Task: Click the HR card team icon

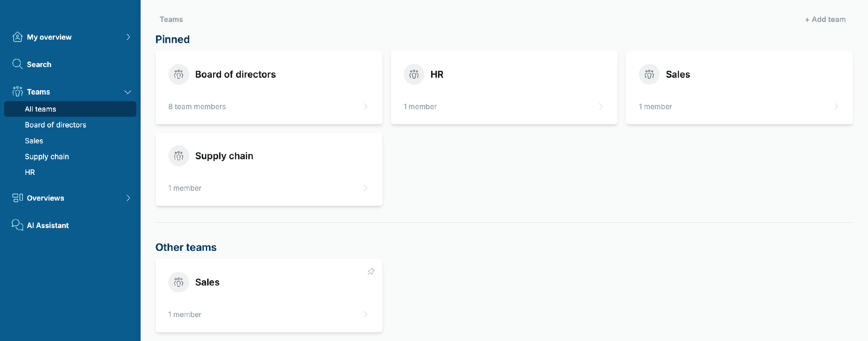Action: point(414,74)
